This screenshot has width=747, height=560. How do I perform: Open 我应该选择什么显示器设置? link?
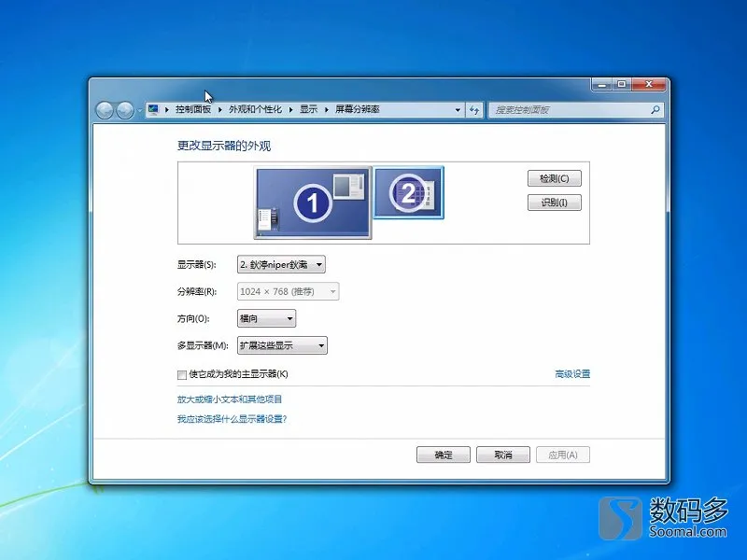pyautogui.click(x=232, y=419)
